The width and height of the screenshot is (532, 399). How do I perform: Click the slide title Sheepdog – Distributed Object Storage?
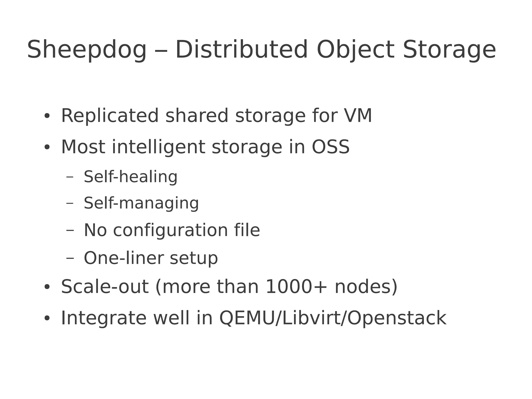tap(261, 50)
